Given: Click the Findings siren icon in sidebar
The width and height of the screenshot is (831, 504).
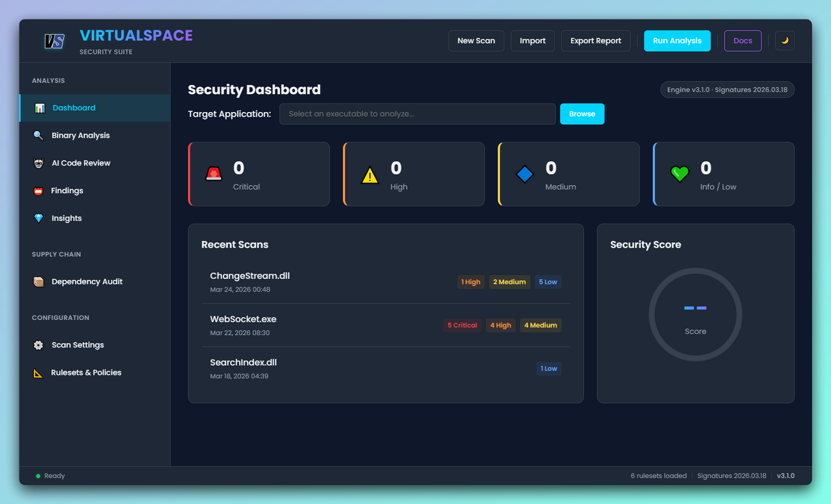Looking at the screenshot, I should pos(38,190).
